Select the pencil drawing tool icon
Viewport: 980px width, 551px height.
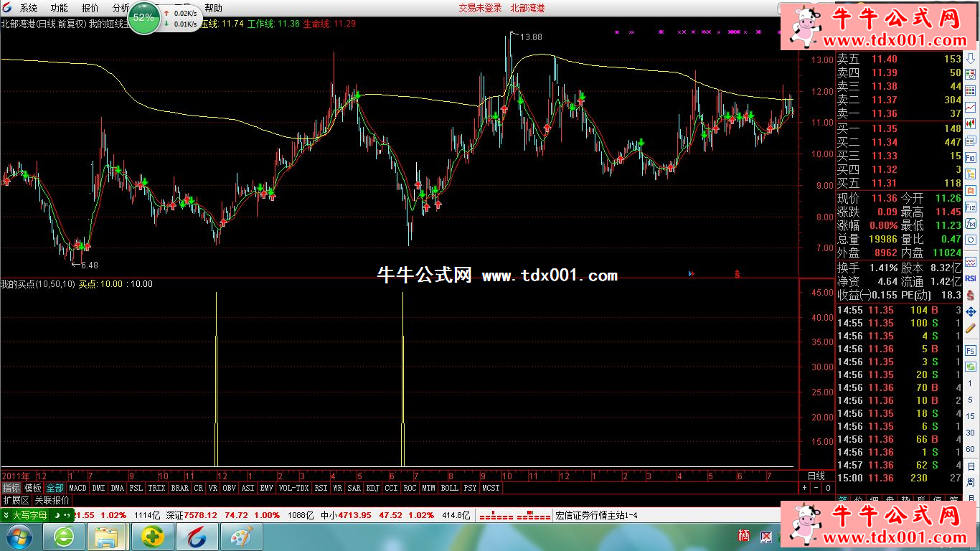tap(971, 328)
